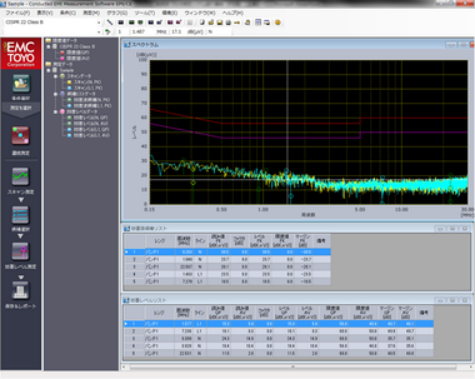This screenshot has height=379, width=475.
Task: Open the condition selection folder icon in sidebar
Action: point(21,83)
